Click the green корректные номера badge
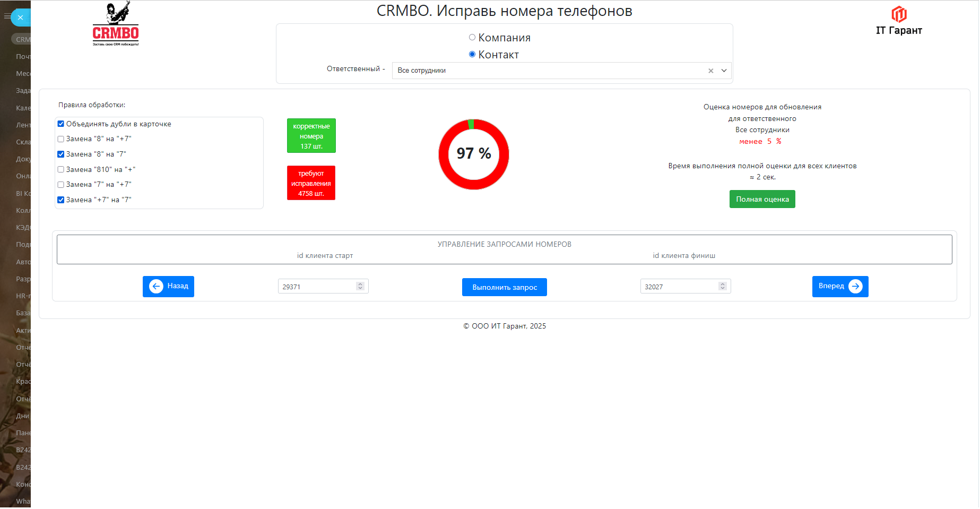Viewport: 980px width, 509px height. (311, 136)
